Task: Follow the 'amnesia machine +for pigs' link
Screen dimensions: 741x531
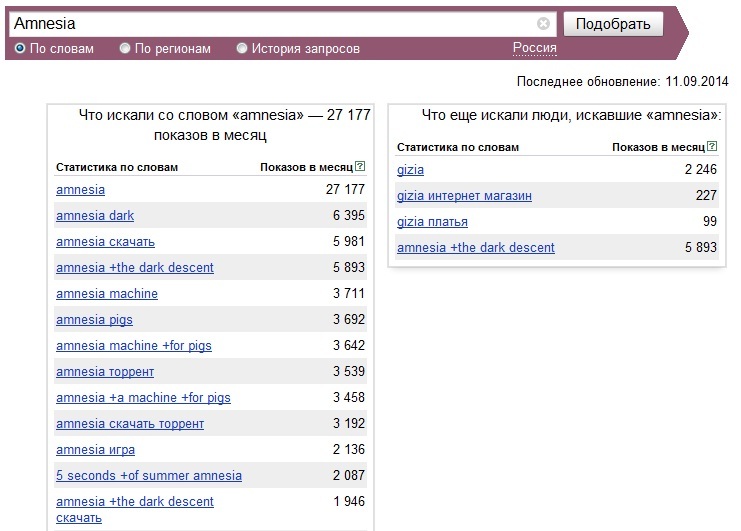Action: pos(134,346)
